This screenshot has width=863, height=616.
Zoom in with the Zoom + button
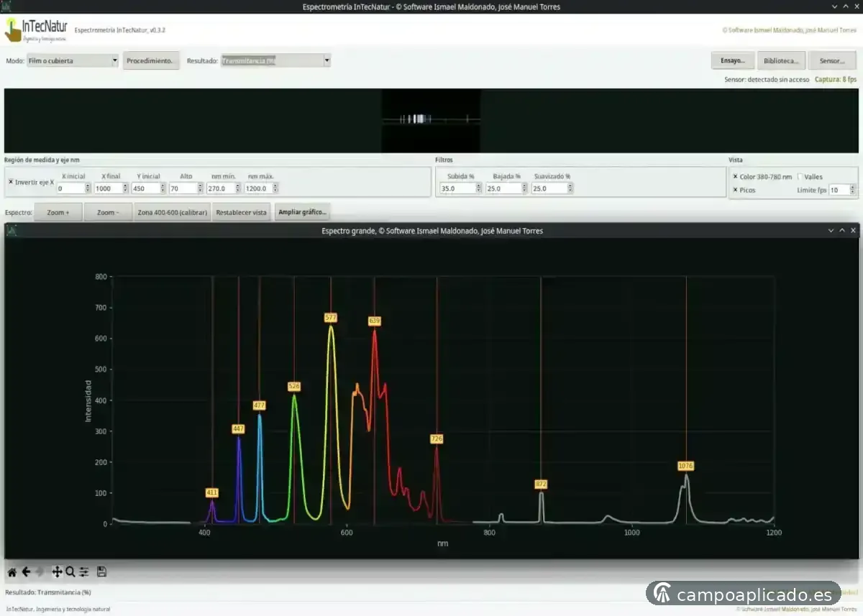(x=58, y=213)
